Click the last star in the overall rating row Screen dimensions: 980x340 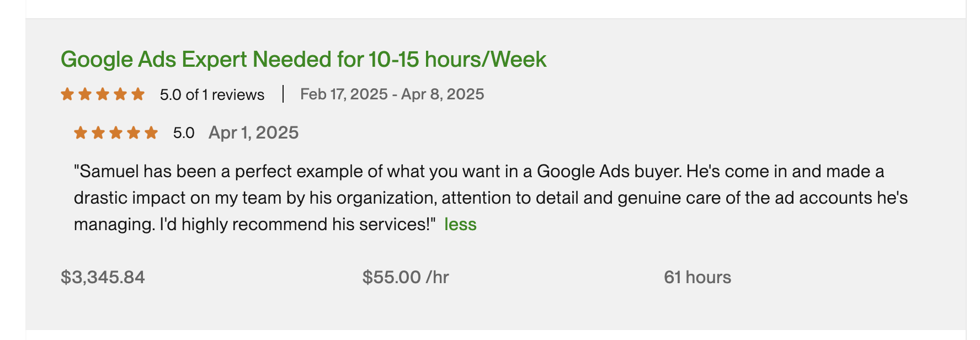137,94
